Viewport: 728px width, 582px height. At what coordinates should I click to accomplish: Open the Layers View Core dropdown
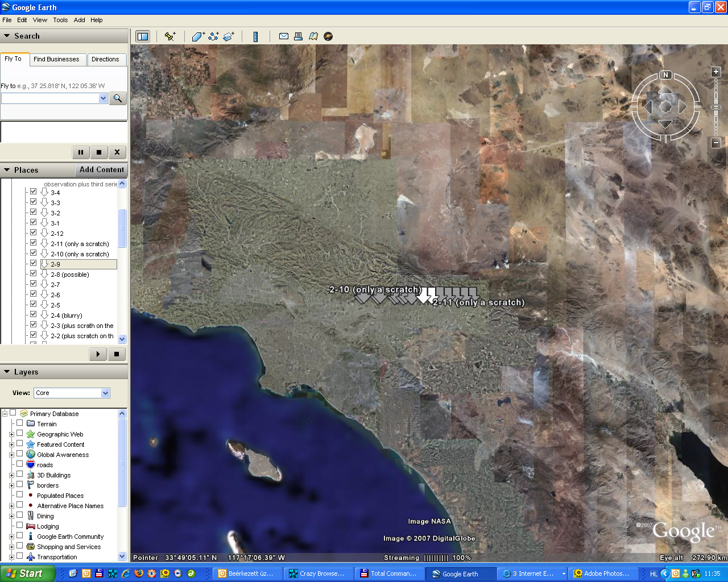click(x=105, y=393)
